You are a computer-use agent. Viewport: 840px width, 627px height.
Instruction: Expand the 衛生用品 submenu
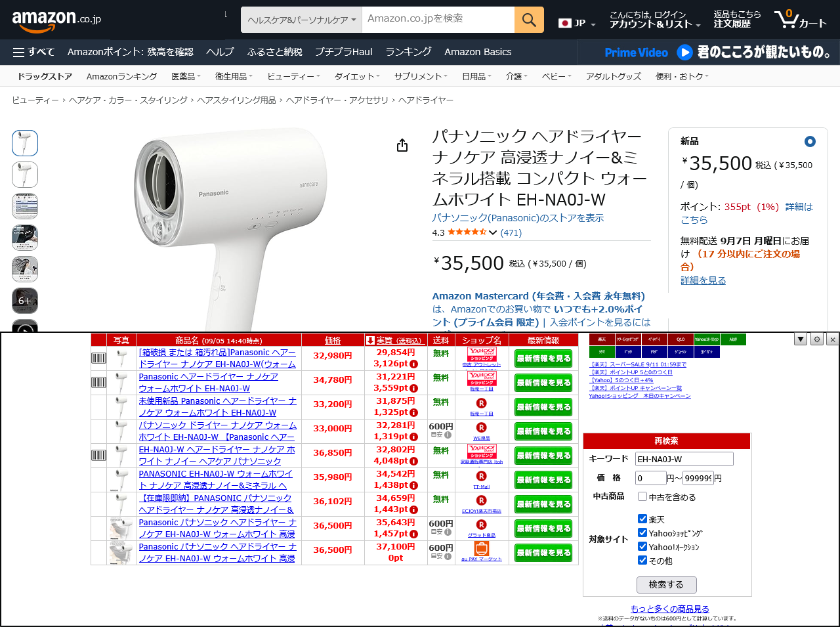pyautogui.click(x=234, y=76)
